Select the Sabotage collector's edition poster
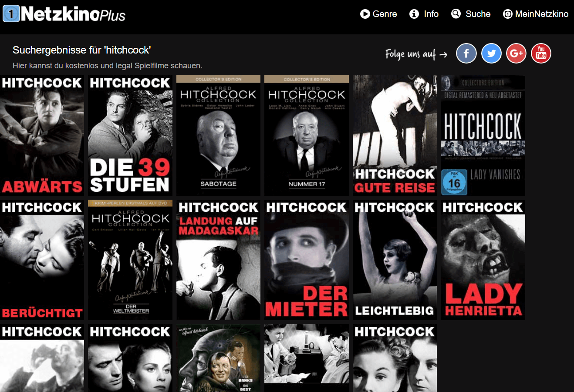 (218, 135)
